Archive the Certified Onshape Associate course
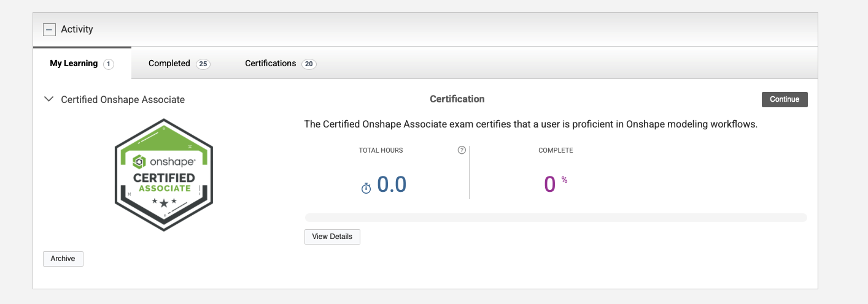 pos(63,259)
